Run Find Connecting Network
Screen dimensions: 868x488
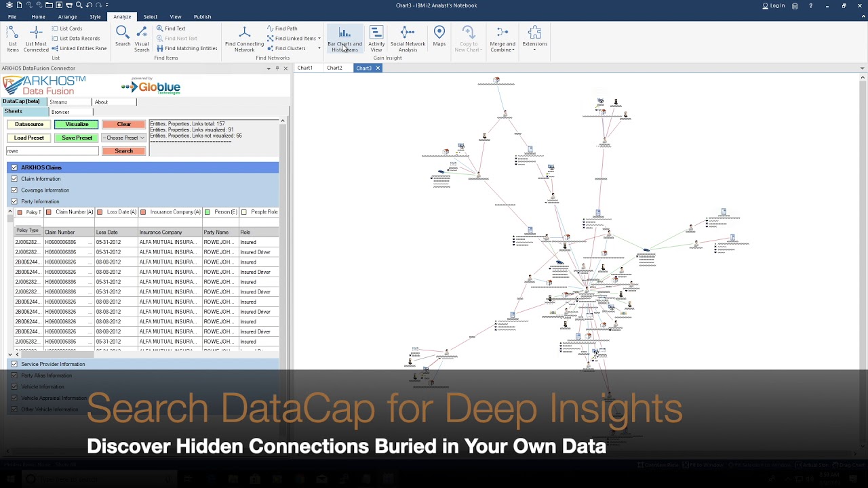tap(244, 39)
